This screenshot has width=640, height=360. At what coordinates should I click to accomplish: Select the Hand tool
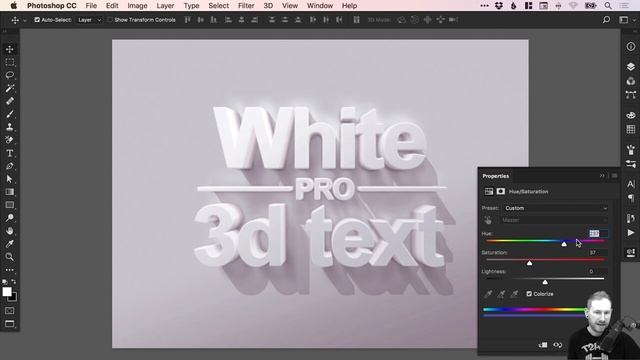(x=9, y=231)
